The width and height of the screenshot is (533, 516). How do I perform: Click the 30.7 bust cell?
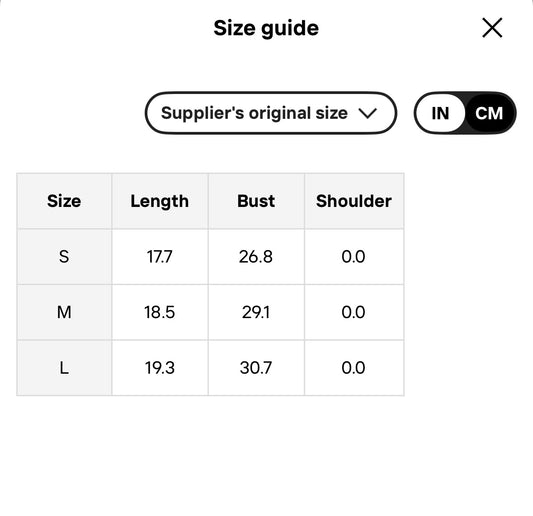[256, 368]
